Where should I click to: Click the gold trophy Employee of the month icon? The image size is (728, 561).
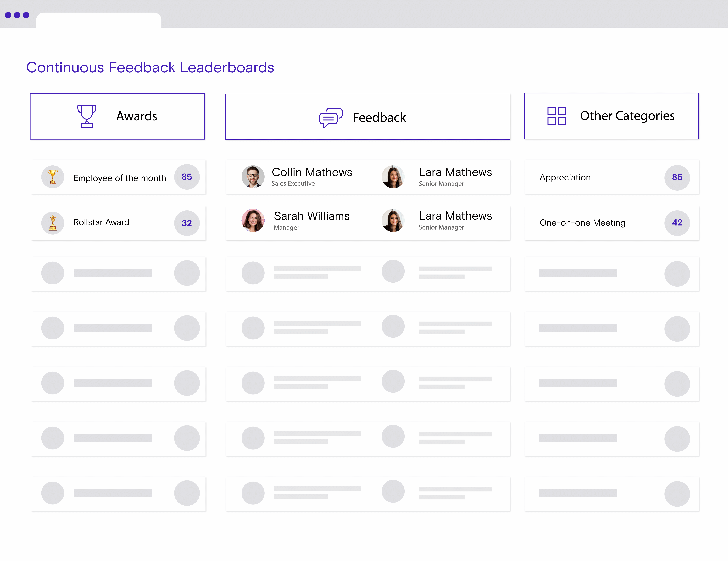[53, 177]
